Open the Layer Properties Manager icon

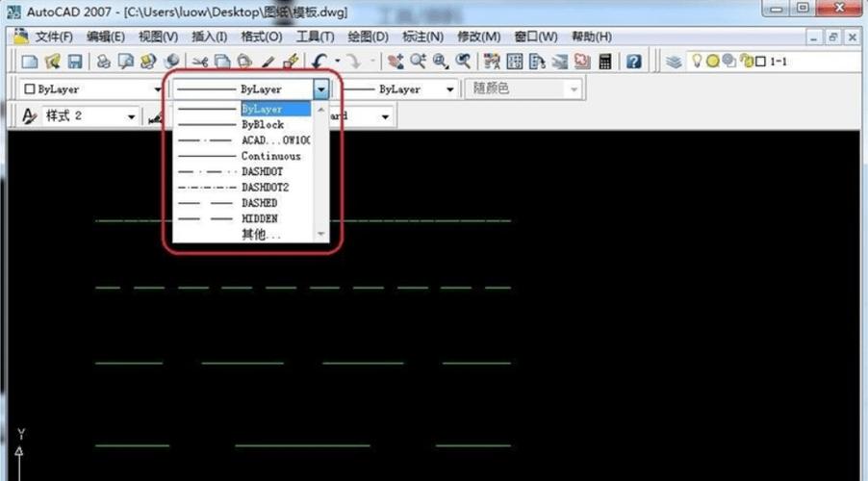tap(674, 62)
